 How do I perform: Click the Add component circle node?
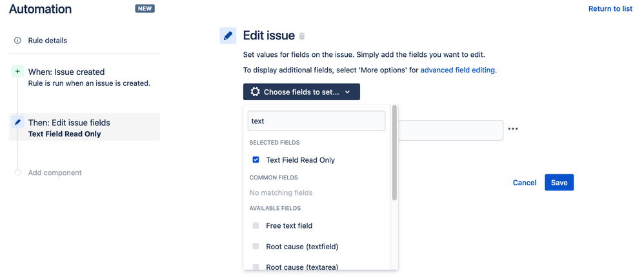coord(17,172)
